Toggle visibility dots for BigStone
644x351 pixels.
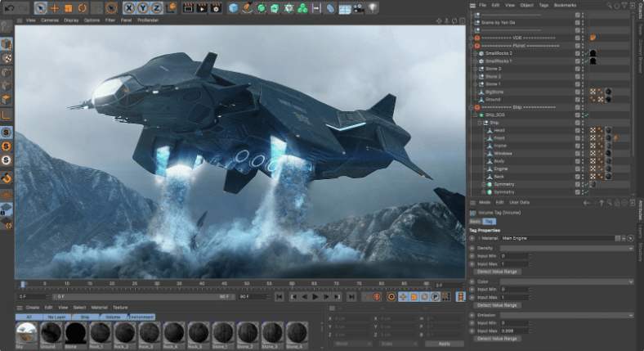pyautogui.click(x=583, y=92)
